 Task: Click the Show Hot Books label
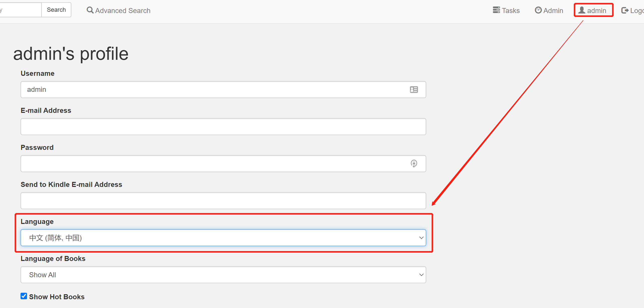(57, 297)
